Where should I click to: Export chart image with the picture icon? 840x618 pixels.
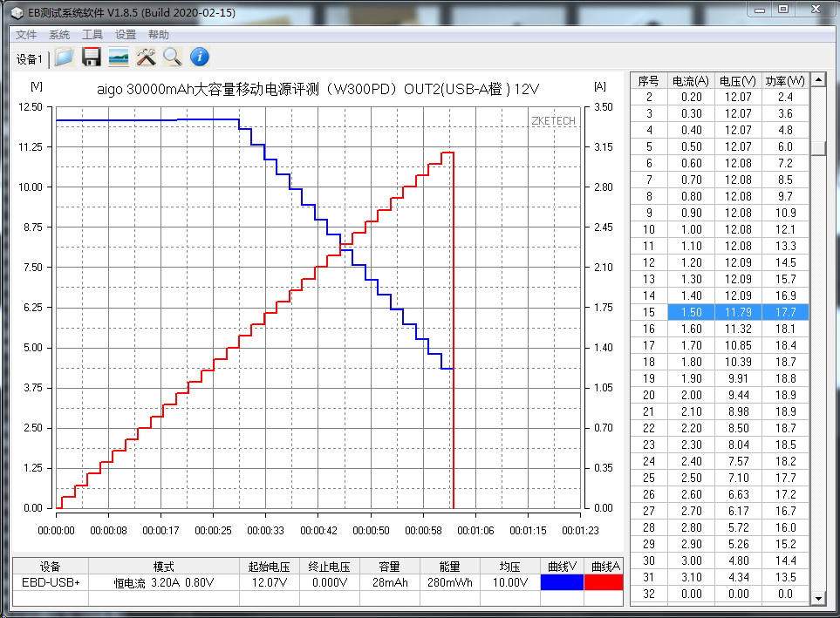click(119, 57)
